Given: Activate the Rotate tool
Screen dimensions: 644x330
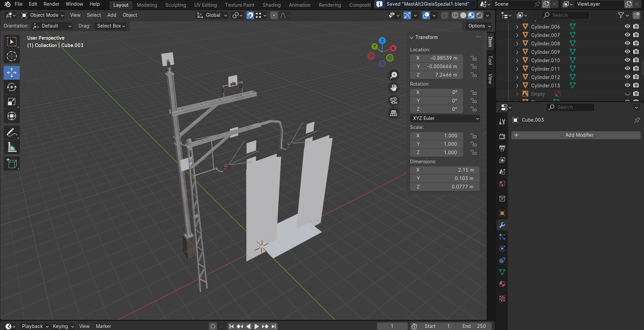Looking at the screenshot, I should [x=12, y=87].
